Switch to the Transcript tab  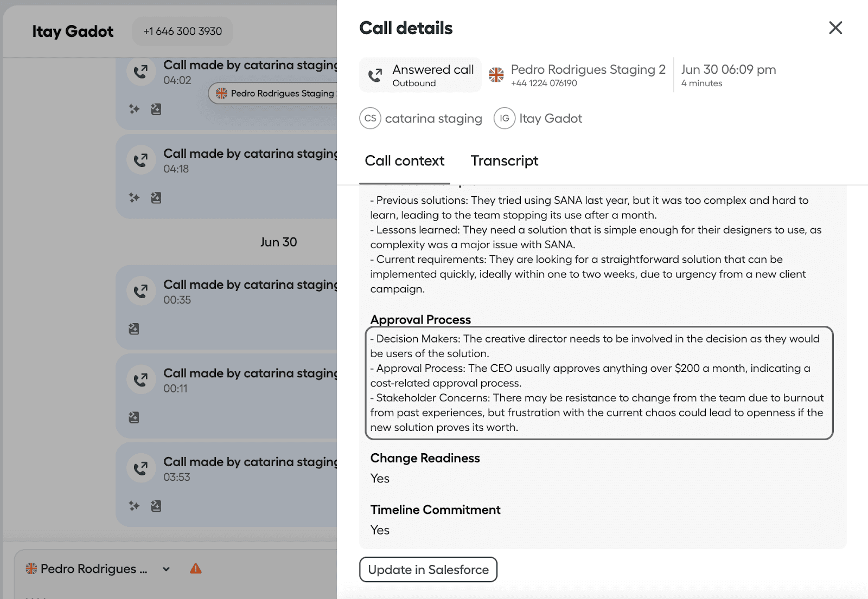[504, 161]
